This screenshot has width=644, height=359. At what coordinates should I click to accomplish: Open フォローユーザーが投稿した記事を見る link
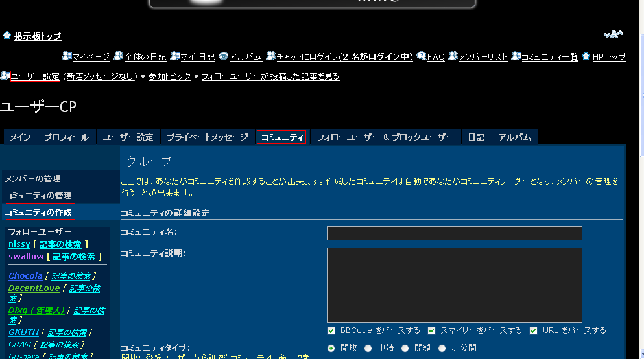pyautogui.click(x=270, y=76)
